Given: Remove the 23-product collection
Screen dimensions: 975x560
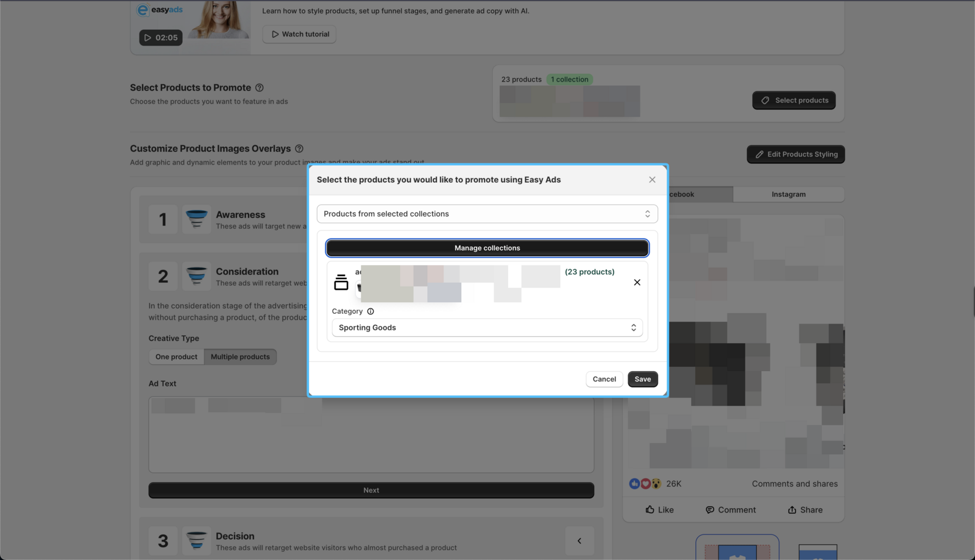Looking at the screenshot, I should click(x=637, y=283).
